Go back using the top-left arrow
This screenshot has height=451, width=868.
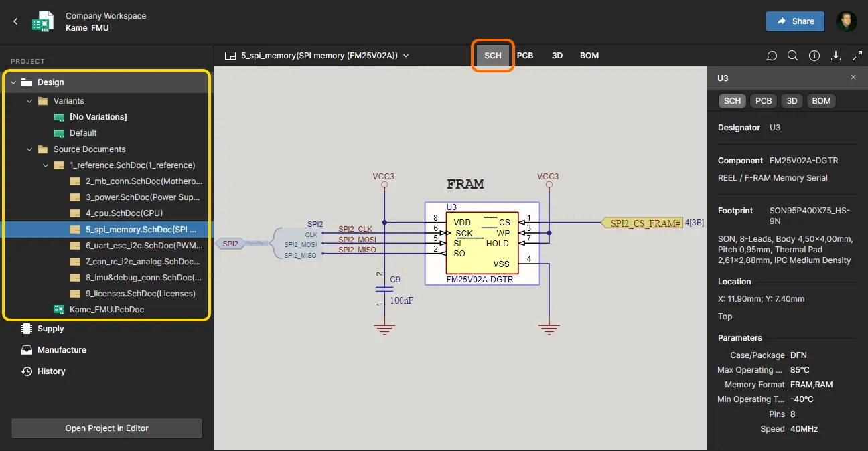coord(15,21)
